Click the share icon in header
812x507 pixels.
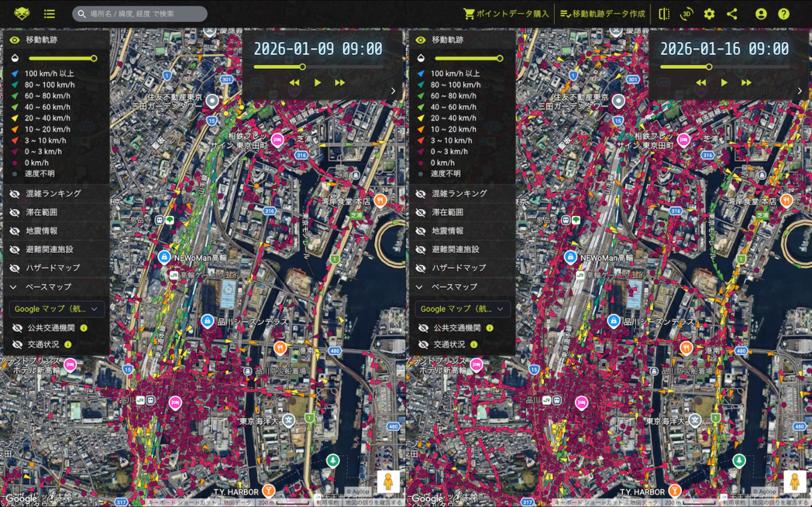click(x=732, y=14)
